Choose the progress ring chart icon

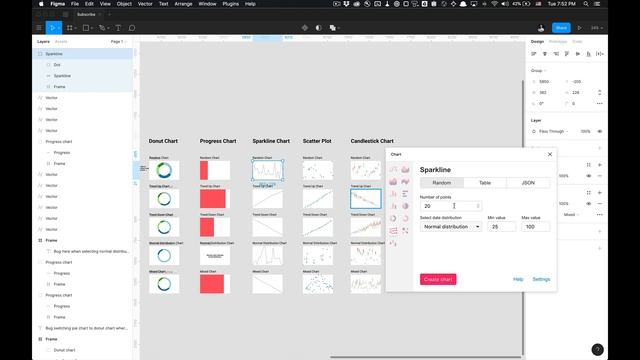pos(405,218)
